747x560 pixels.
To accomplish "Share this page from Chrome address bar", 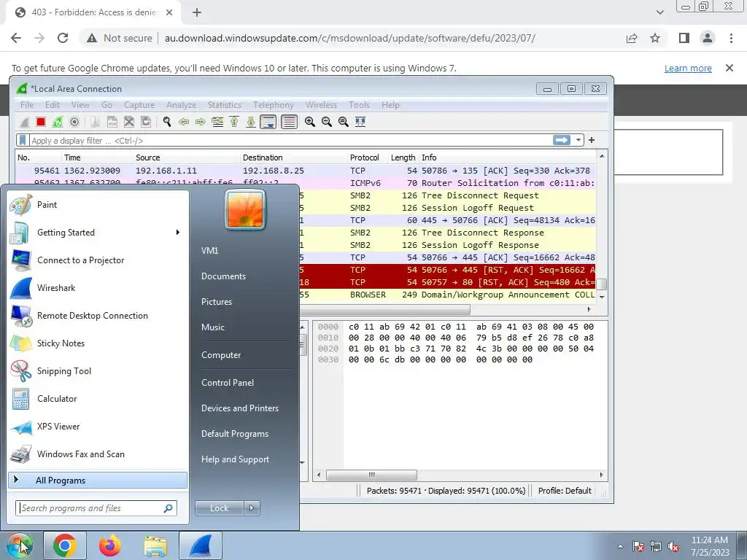I will click(x=632, y=38).
